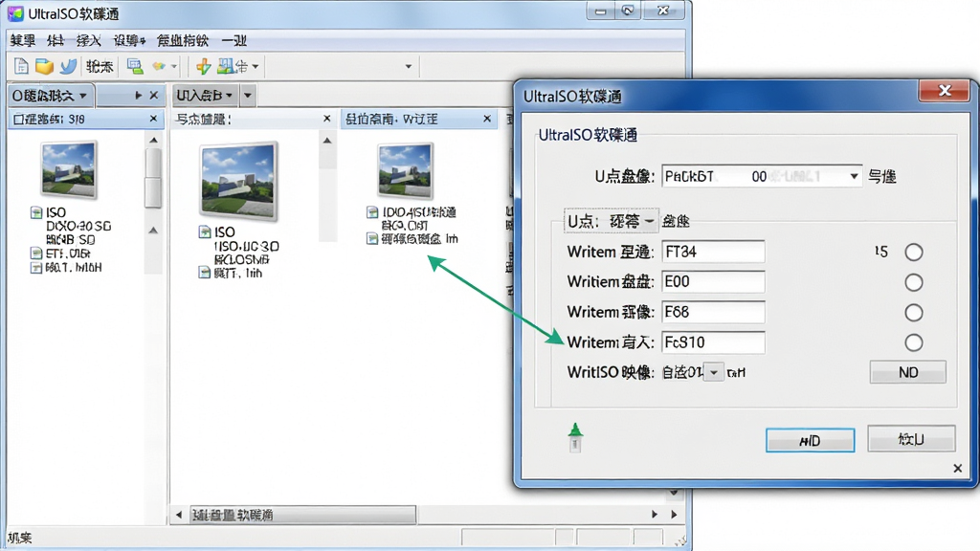This screenshot has height=551, width=980.
Task: Click the small multicolor toolbar icon
Action: (x=160, y=66)
